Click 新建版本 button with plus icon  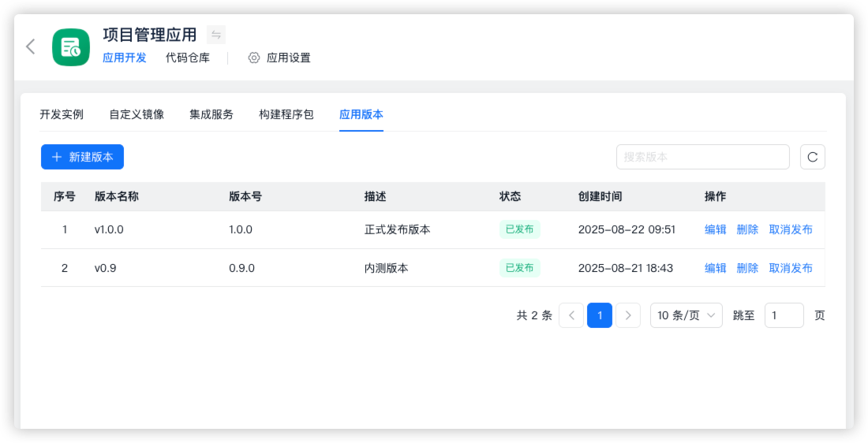coord(82,157)
